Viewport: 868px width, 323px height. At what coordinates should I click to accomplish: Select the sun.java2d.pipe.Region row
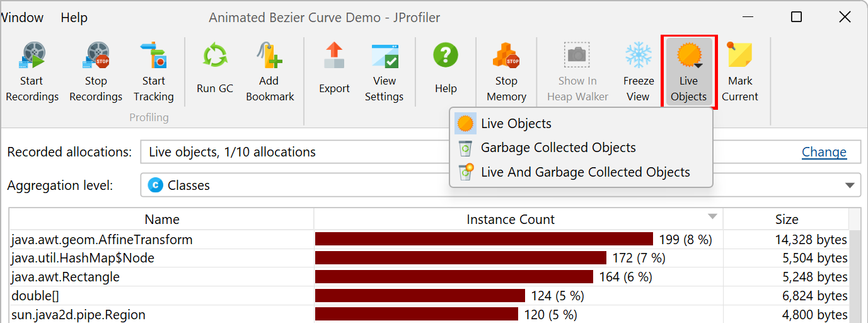pyautogui.click(x=429, y=314)
